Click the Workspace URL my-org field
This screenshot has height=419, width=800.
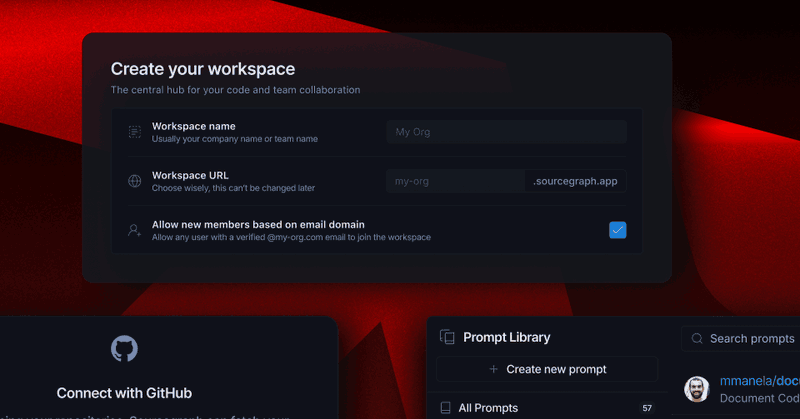click(x=455, y=181)
